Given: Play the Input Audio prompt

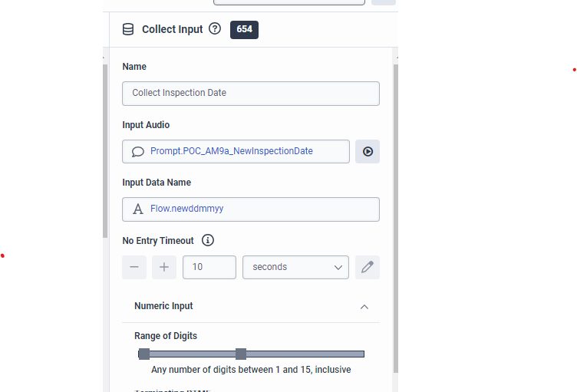Looking at the screenshot, I should pos(368,151).
